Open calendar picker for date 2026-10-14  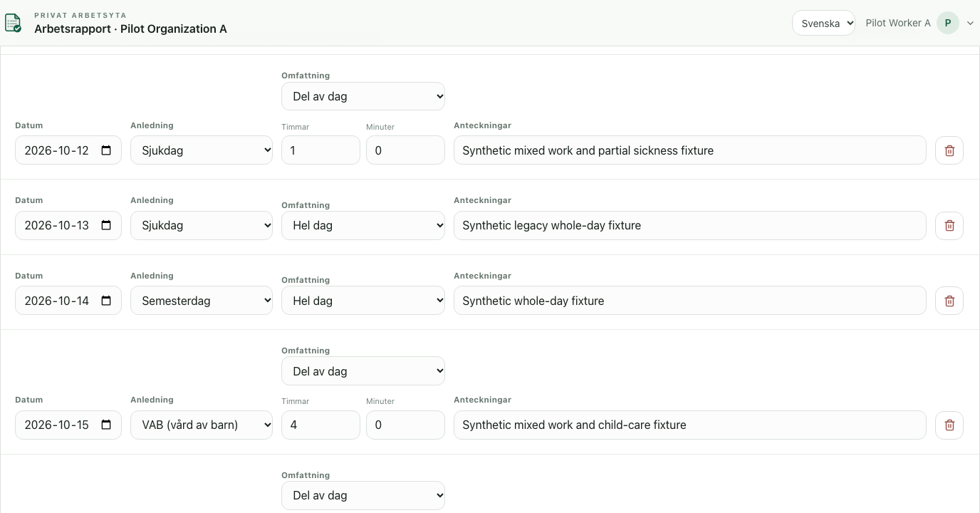coord(106,301)
